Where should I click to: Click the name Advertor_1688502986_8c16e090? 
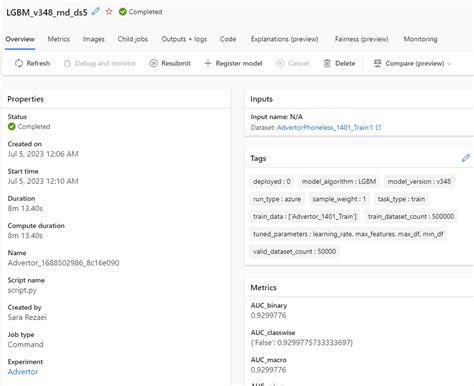63,263
